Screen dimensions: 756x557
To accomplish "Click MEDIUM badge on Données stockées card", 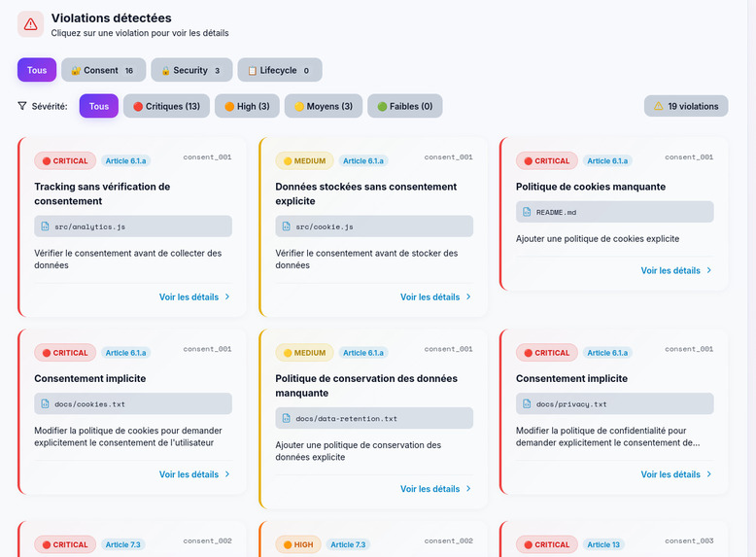I will click(x=304, y=161).
